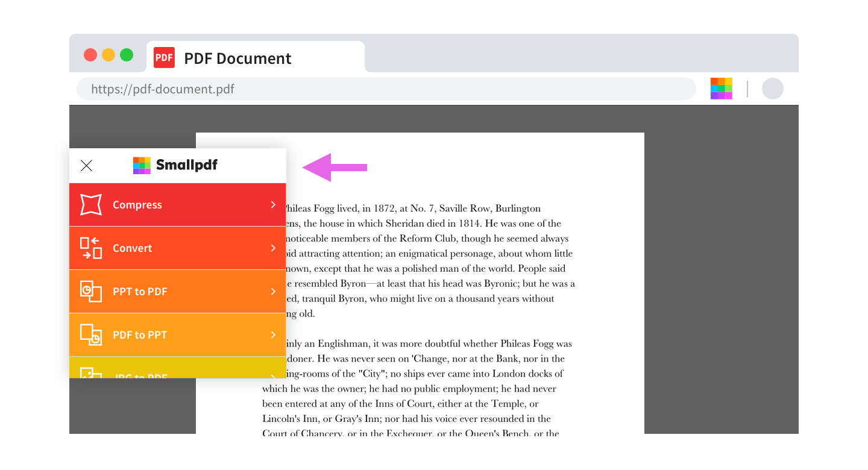
Task: Expand the Compress option chevron
Action: (273, 205)
